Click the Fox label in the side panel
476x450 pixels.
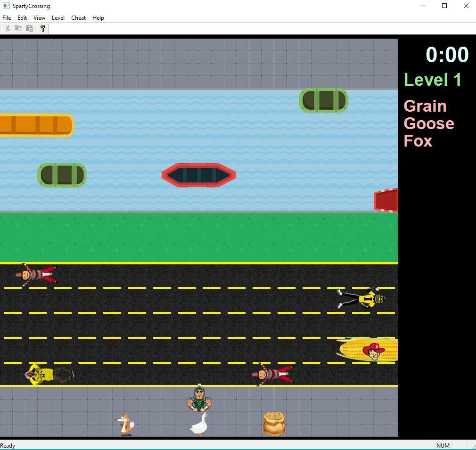(x=418, y=141)
